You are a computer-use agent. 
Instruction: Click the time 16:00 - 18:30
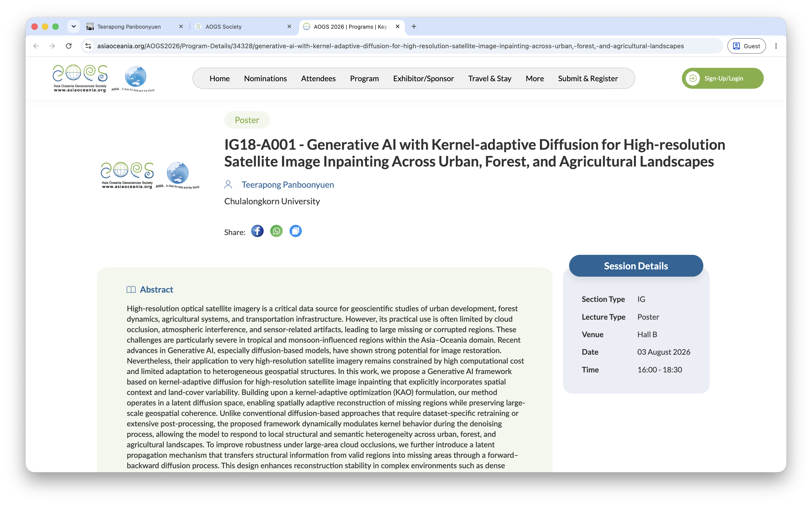[x=660, y=369]
